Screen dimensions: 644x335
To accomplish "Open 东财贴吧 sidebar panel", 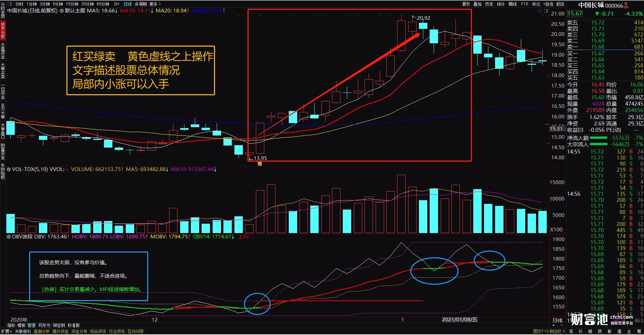I will coord(3,171).
